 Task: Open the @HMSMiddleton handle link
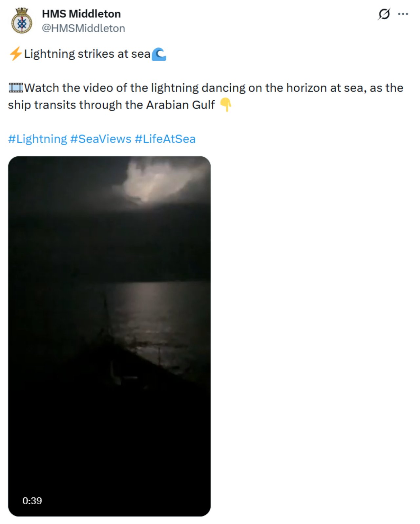83,29
